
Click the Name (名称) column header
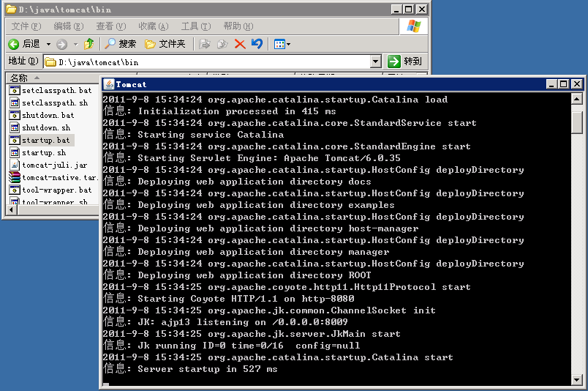tap(53, 78)
